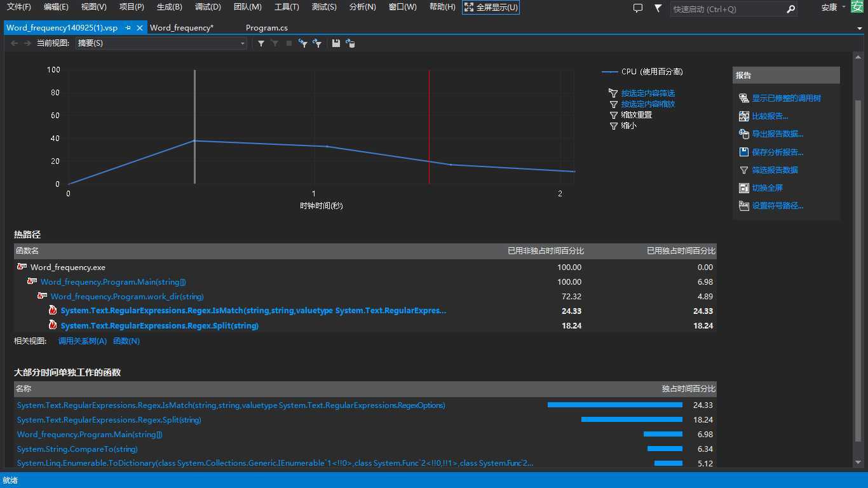
Task: Switch to the Word_frequency* tab
Action: pyautogui.click(x=182, y=28)
